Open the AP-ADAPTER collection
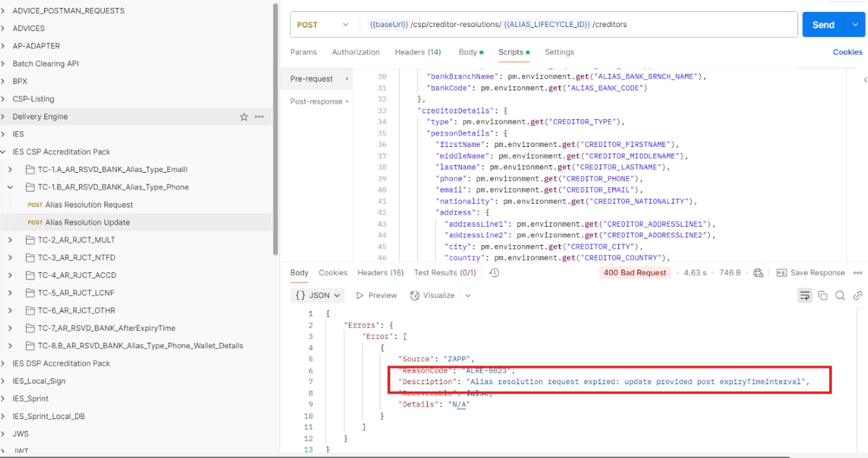This screenshot has width=868, height=458. (36, 46)
